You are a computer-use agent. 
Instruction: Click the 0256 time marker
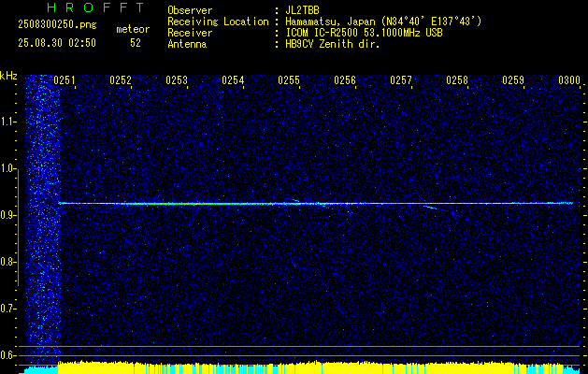(345, 80)
